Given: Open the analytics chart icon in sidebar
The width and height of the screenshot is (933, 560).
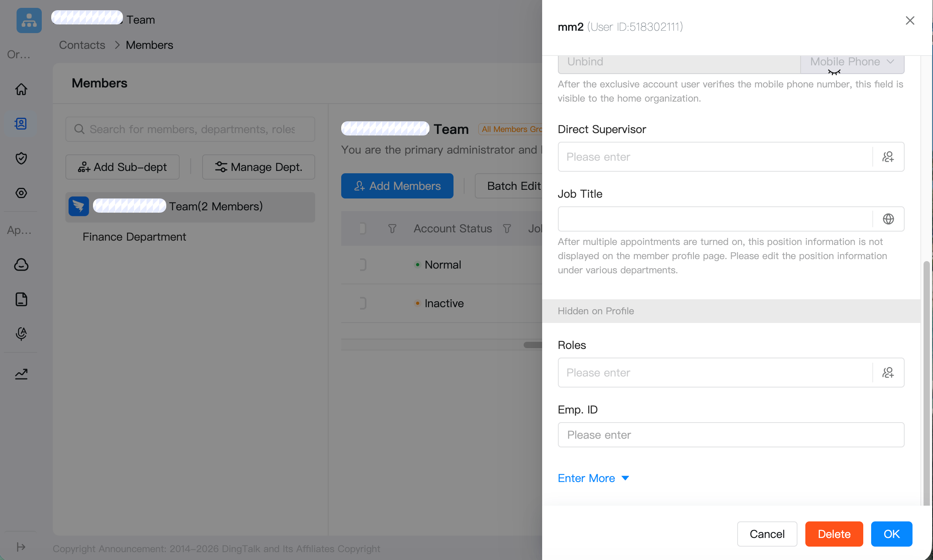Looking at the screenshot, I should coord(21,373).
